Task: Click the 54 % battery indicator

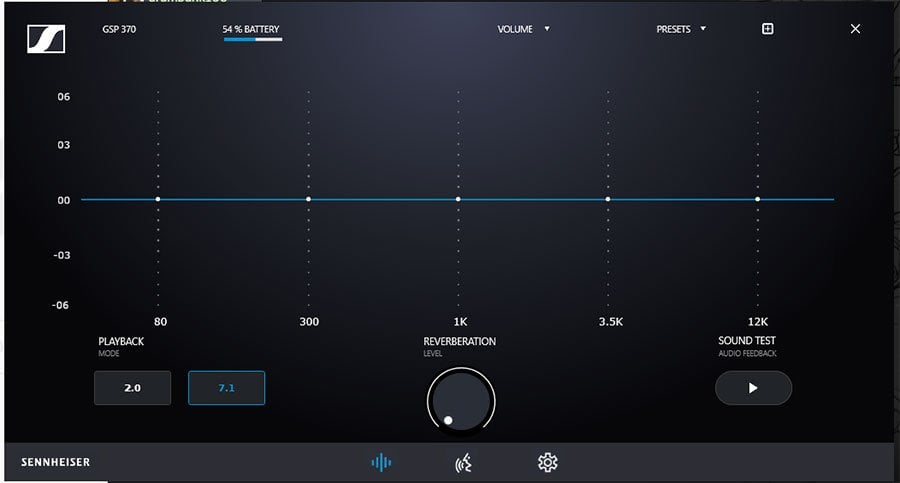Action: click(251, 31)
